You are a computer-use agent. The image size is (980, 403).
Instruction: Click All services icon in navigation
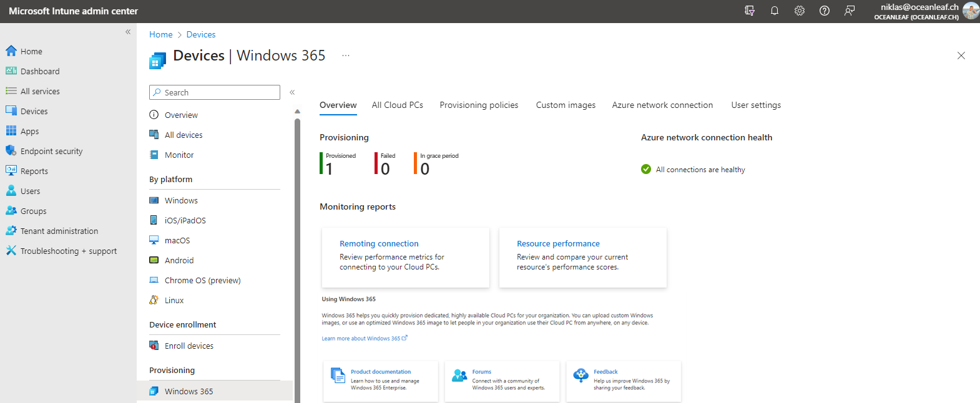point(11,91)
